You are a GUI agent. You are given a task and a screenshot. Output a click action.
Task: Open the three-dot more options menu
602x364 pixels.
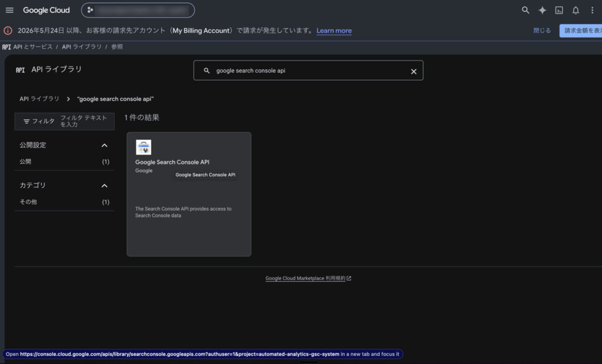point(593,11)
